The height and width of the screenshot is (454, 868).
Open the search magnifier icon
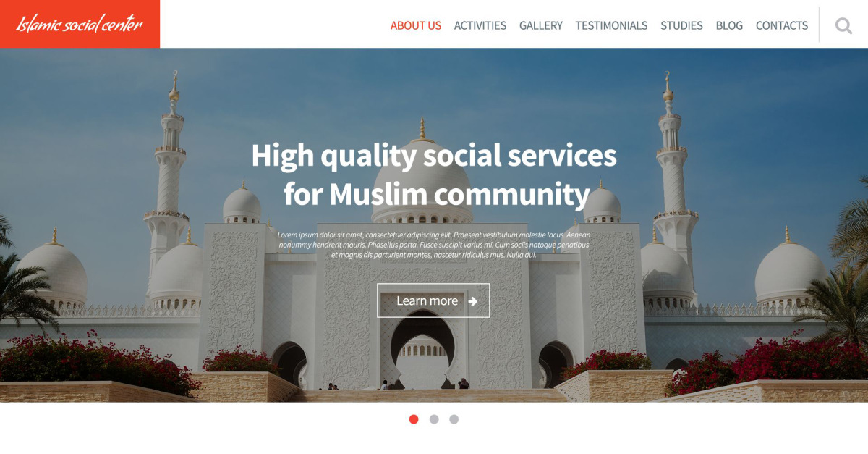point(843,25)
